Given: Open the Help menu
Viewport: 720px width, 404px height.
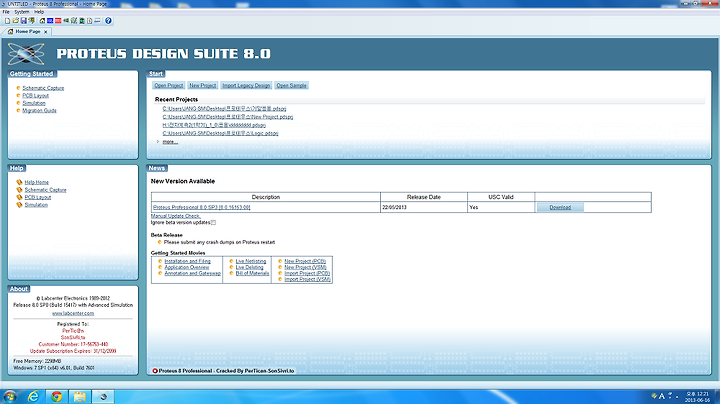Looking at the screenshot, I should click(x=39, y=11).
